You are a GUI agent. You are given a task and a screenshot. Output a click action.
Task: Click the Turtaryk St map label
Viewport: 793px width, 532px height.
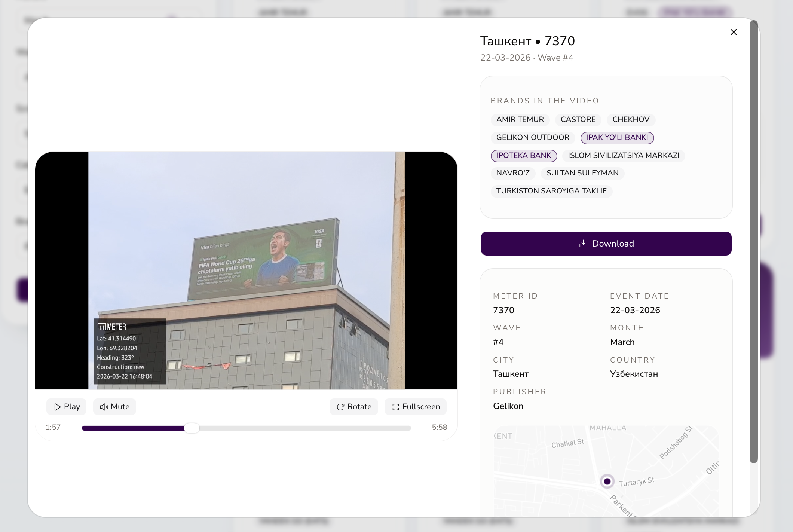(637, 481)
